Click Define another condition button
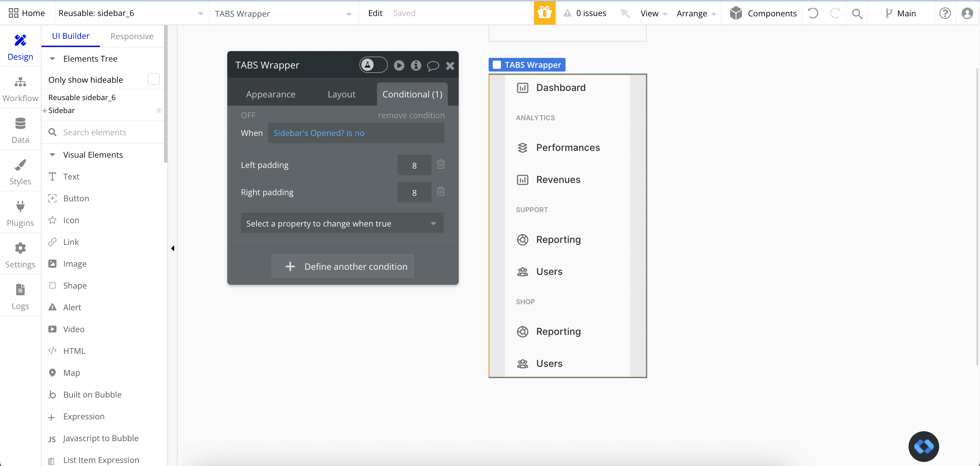Screen dimensions: 980x466 [342, 266]
